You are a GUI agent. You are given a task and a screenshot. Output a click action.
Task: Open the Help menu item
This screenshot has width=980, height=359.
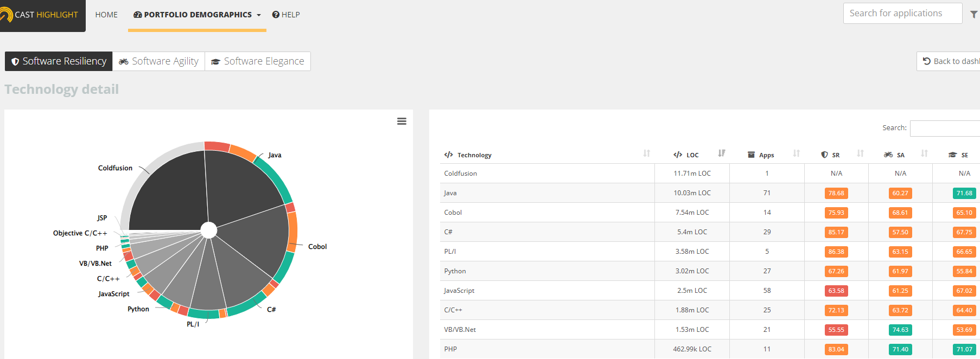(x=286, y=15)
